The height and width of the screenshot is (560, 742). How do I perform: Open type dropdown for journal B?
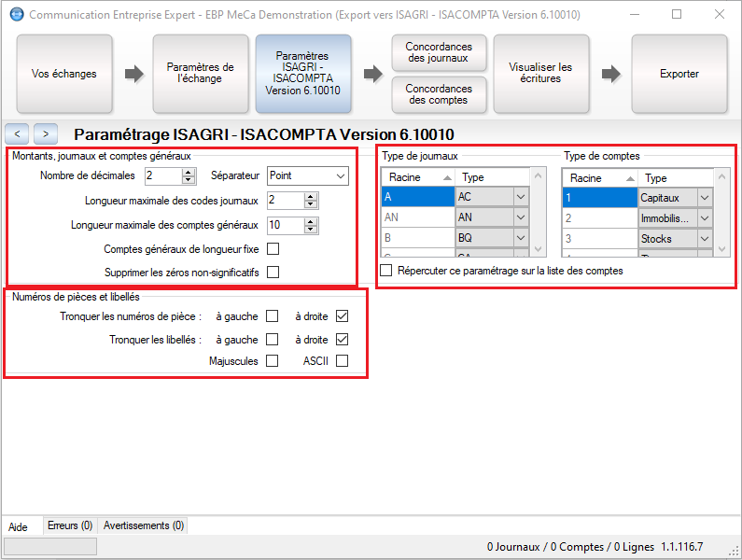tap(521, 238)
